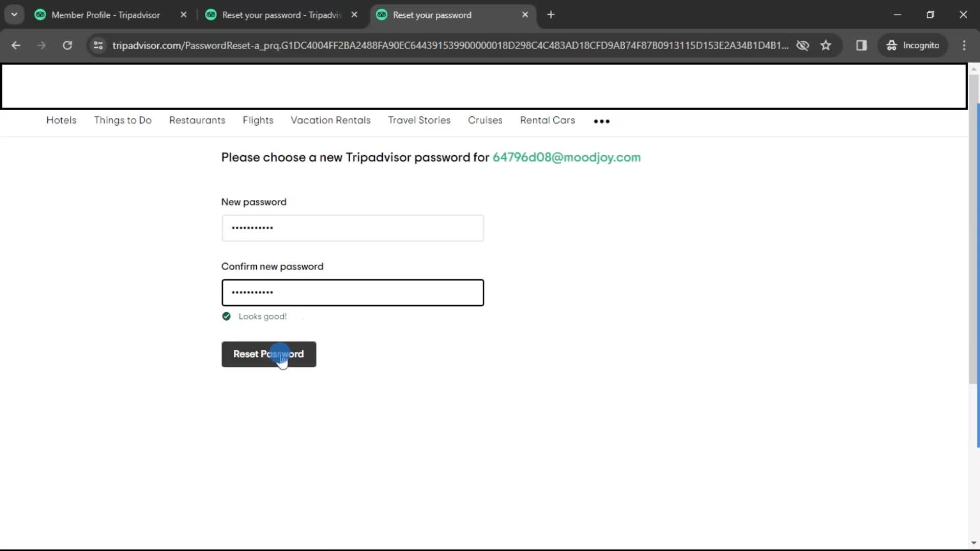Click the reload page icon
Viewport: 980px width, 551px height.
(67, 45)
